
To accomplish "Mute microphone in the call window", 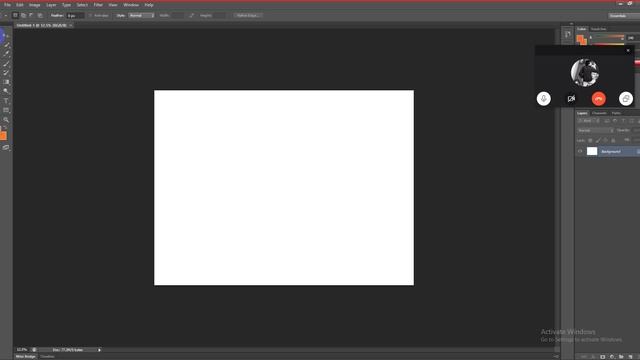I will pos(544,98).
